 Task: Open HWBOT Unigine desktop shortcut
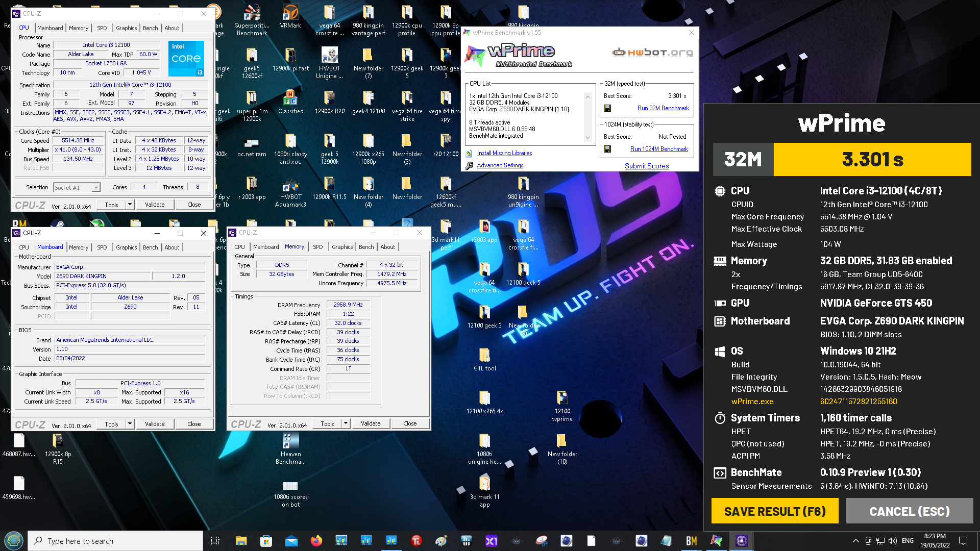329,63
